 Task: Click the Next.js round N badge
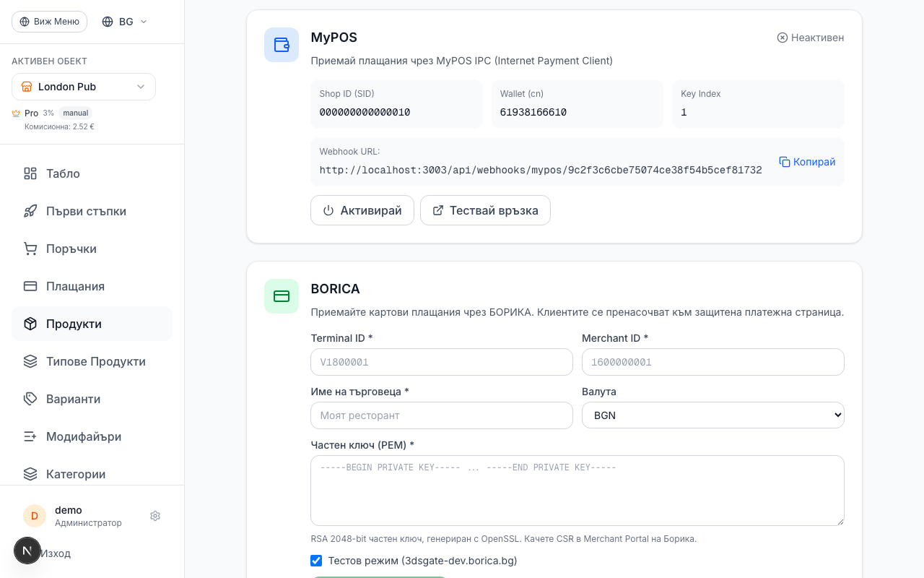27,551
